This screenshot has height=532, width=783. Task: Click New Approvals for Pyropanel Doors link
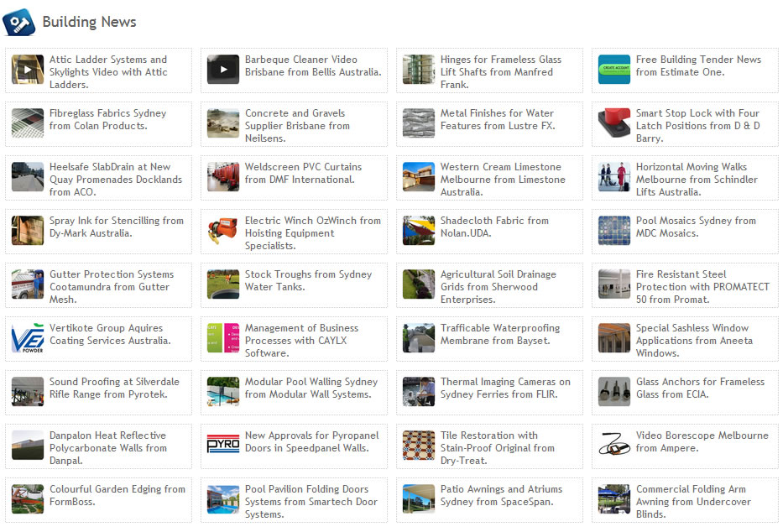click(311, 441)
